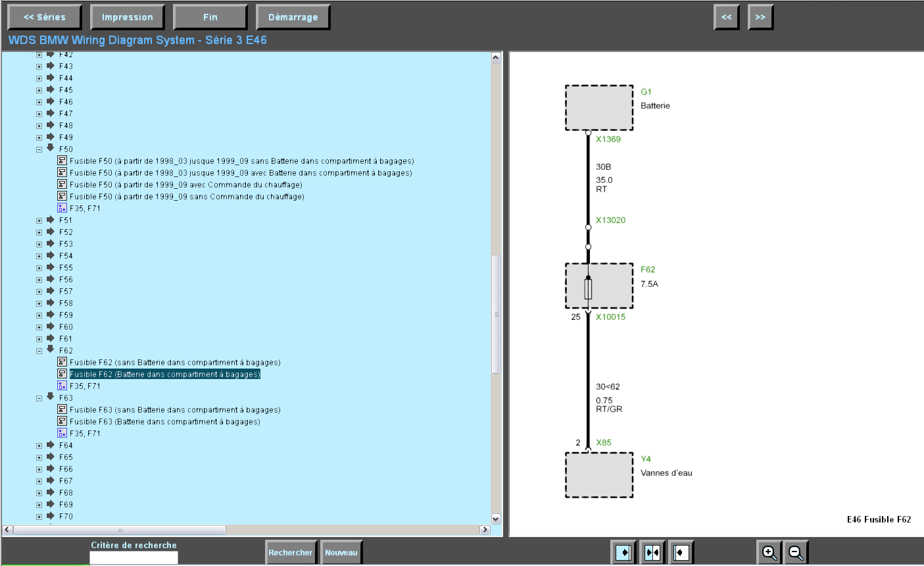The height and width of the screenshot is (566, 924).
Task: Open Fusible F63 (Batterie dans compartiment à bagages)
Action: coord(165,422)
